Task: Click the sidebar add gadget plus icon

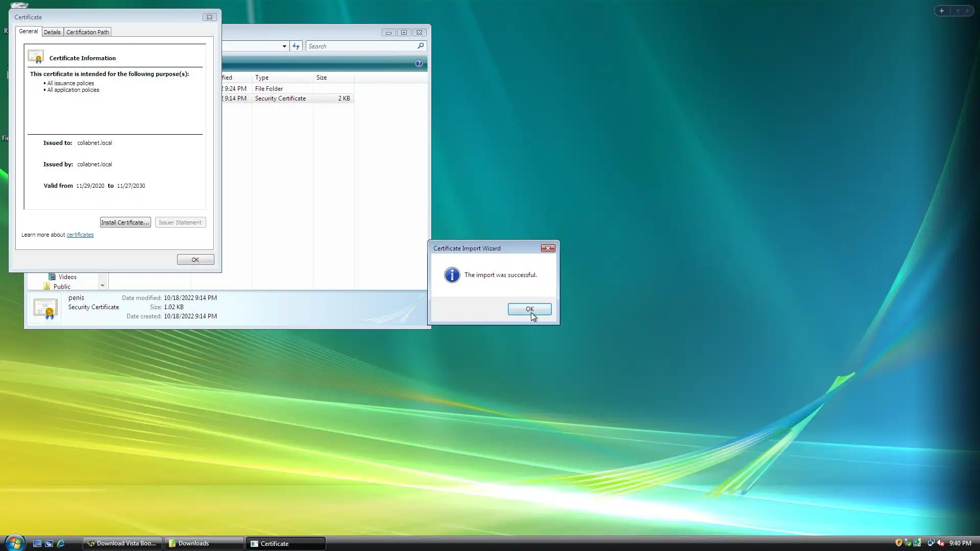Action: pyautogui.click(x=942, y=11)
